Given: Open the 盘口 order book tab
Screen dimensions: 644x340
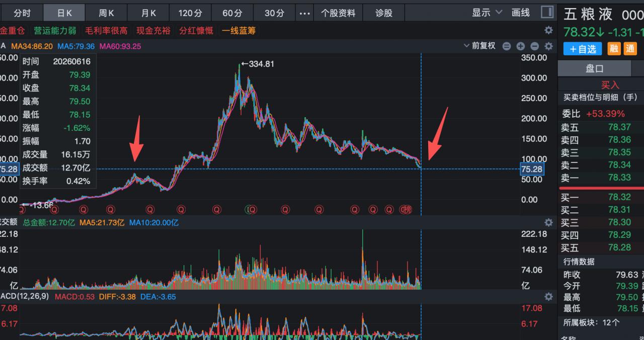Looking at the screenshot, I should point(594,69).
